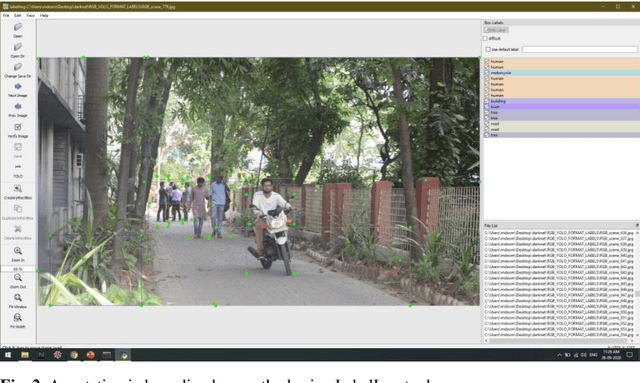The width and height of the screenshot is (640, 383).
Task: Fit the image with Fit Window
Action: pos(18,301)
